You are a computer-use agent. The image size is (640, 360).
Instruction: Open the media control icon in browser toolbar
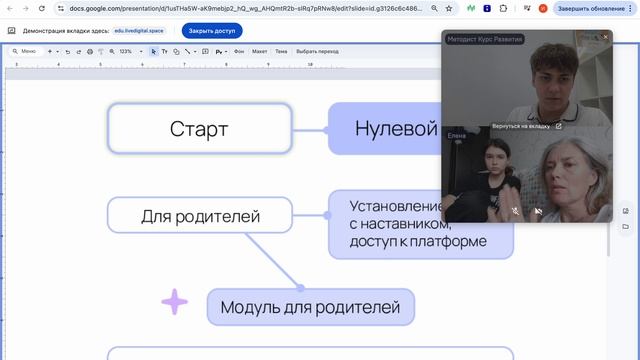(527, 8)
